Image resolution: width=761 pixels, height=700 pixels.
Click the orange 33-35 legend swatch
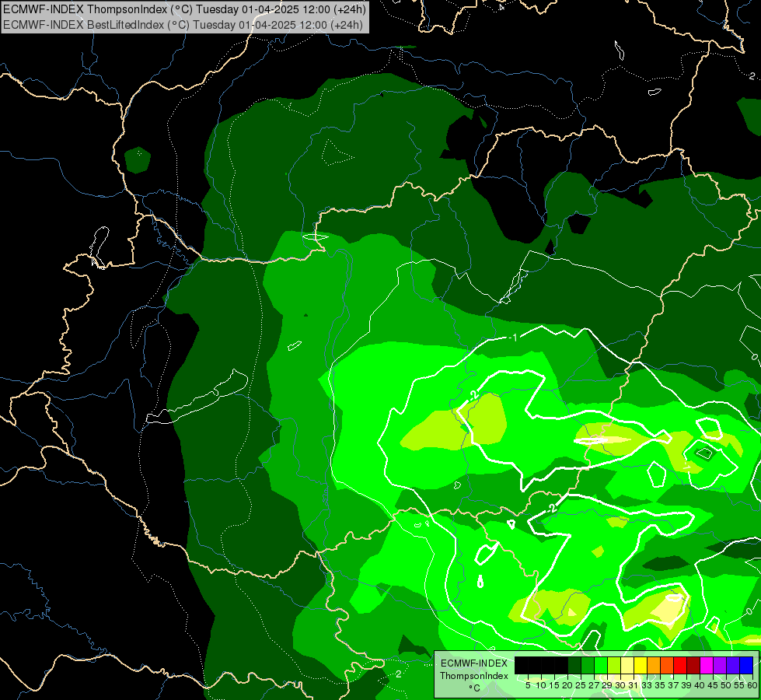point(654,665)
